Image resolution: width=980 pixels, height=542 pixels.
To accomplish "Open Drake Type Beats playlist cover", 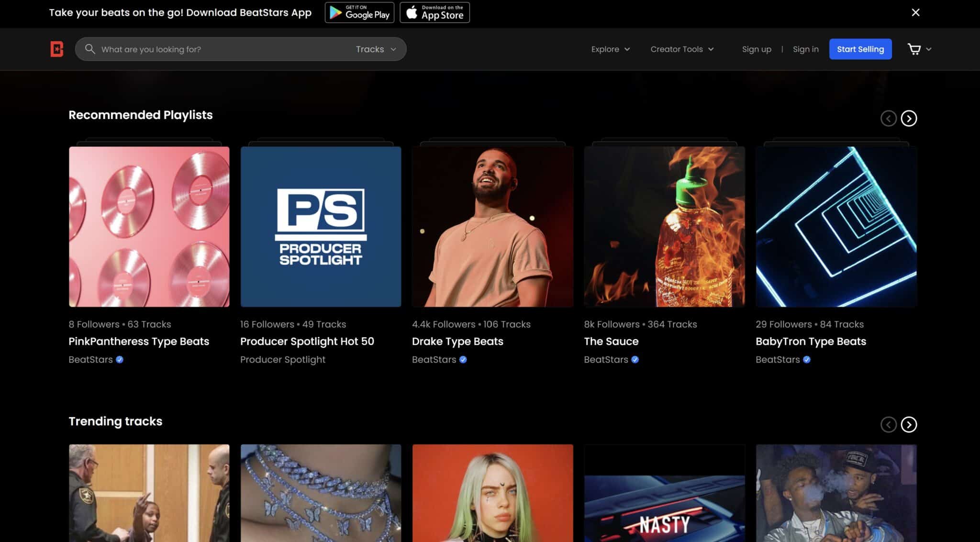I will pos(493,227).
